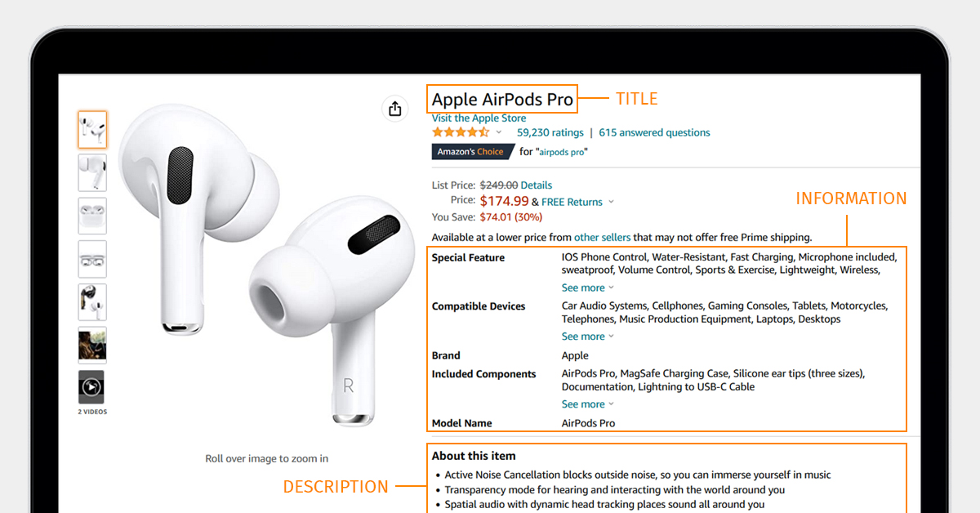Select the person wearing AirPods thumbnail
Screen dimensions: 980x513
click(x=92, y=302)
